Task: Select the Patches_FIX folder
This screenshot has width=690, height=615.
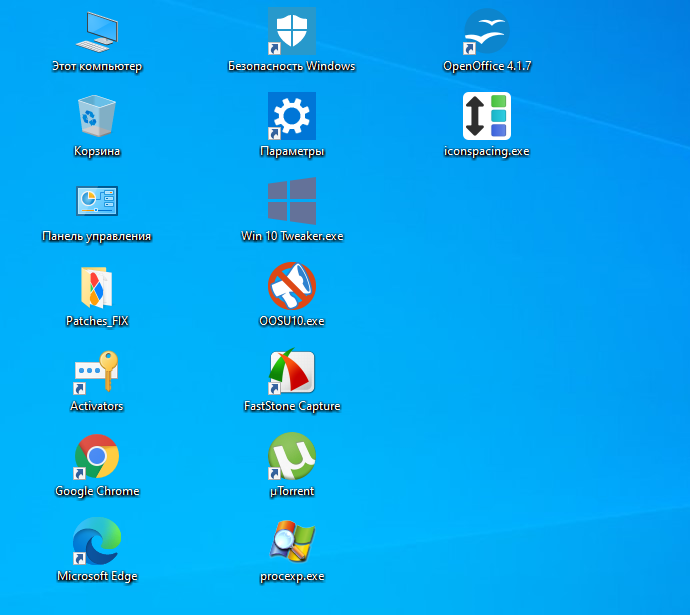Action: coord(97,287)
